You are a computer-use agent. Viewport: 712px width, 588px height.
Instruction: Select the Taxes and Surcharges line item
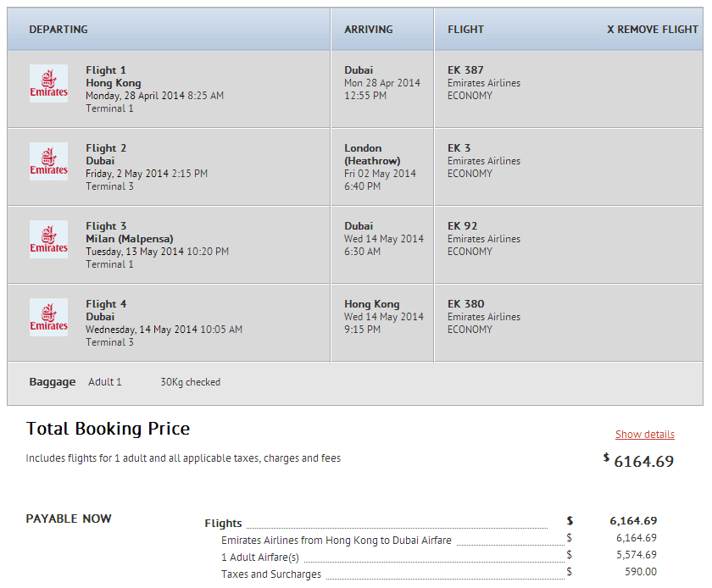(x=271, y=574)
